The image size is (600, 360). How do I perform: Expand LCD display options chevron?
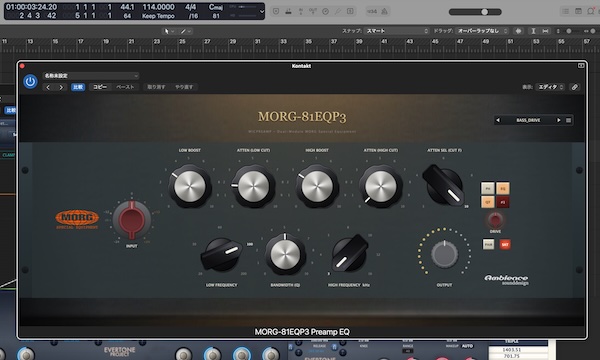pyautogui.click(x=262, y=11)
